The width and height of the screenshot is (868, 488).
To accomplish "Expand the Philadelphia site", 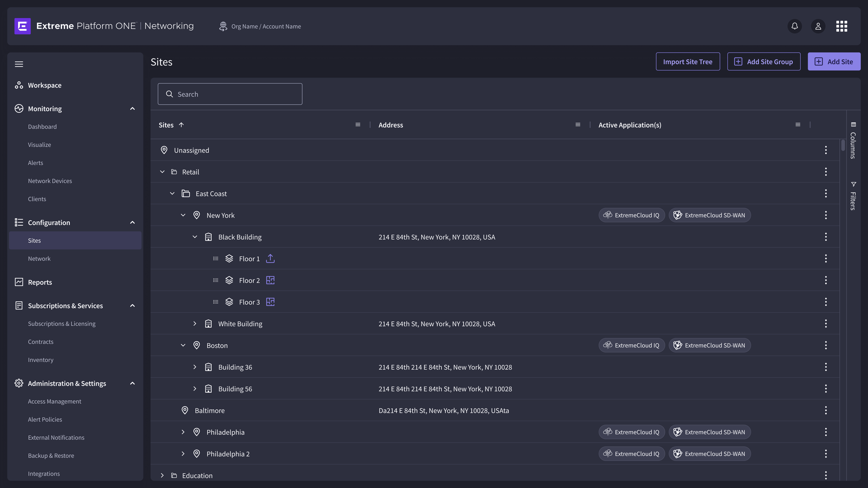I will click(x=183, y=432).
